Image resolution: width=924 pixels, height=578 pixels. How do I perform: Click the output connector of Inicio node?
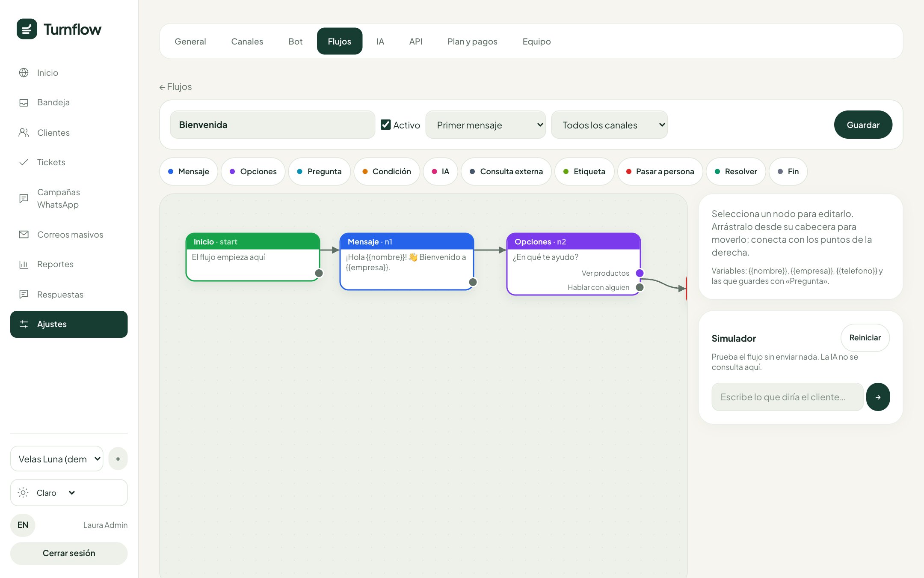[x=319, y=273]
